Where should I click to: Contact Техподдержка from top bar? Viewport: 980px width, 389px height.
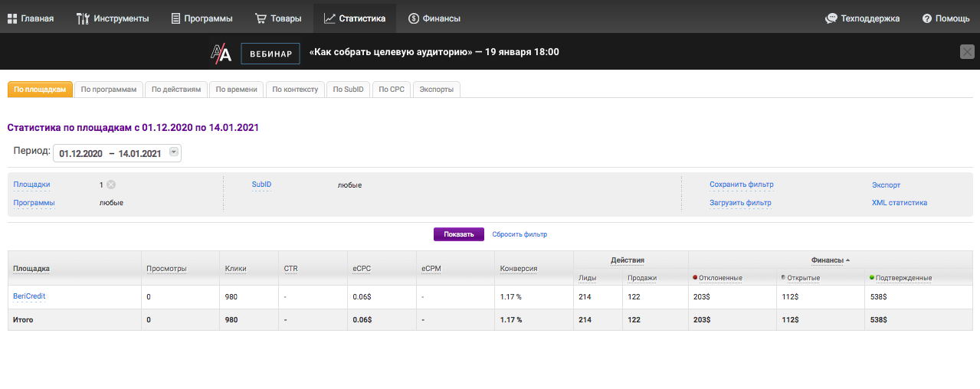pyautogui.click(x=863, y=18)
